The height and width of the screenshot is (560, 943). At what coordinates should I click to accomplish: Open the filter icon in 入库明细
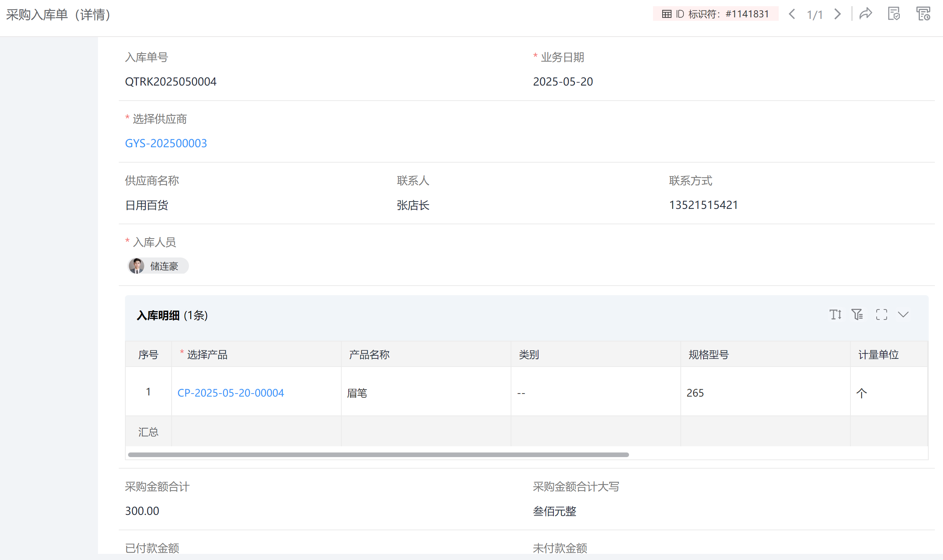pyautogui.click(x=857, y=314)
